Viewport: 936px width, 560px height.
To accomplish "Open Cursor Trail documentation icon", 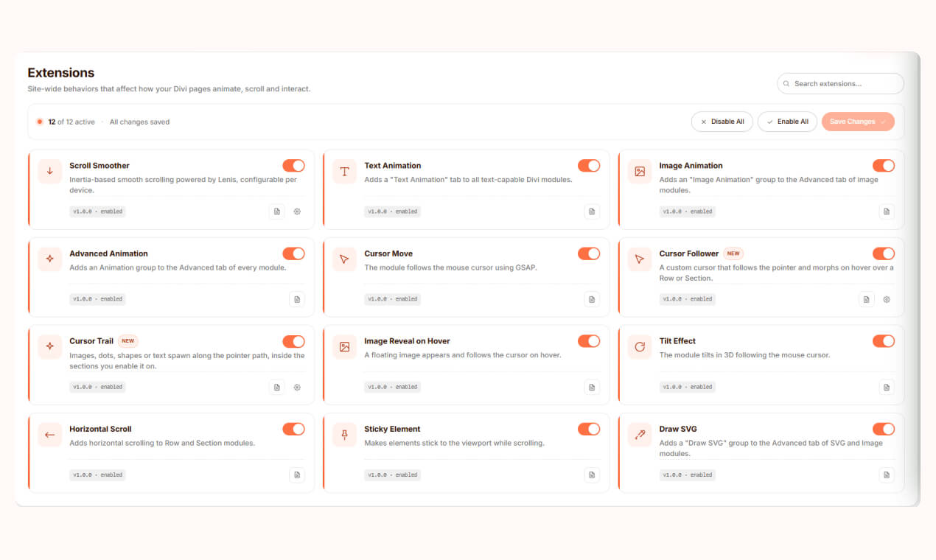I will [276, 387].
